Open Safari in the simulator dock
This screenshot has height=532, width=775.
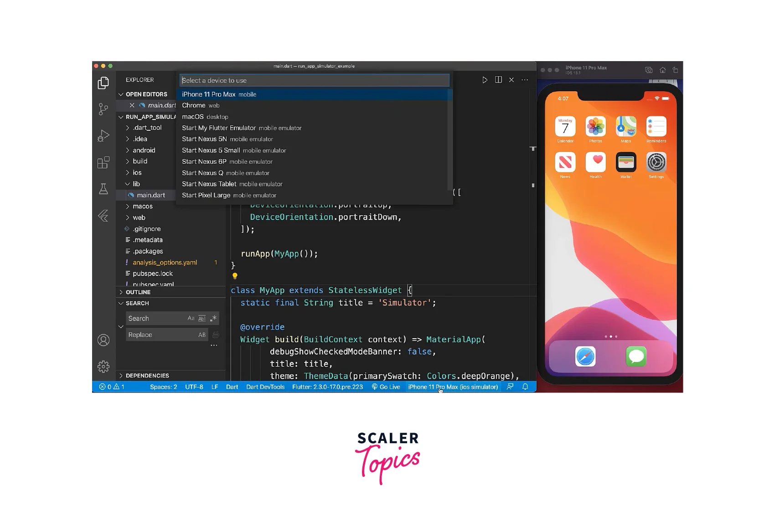585,356
